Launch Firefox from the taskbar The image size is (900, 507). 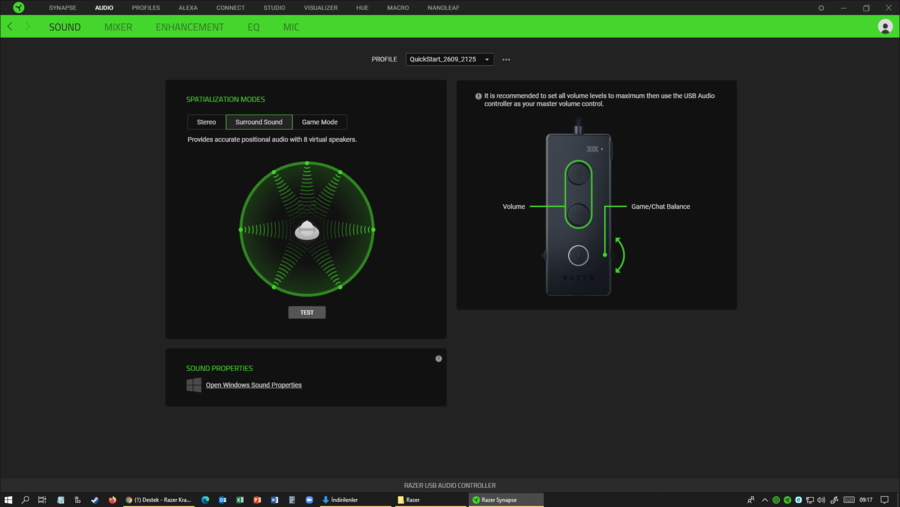coord(112,500)
